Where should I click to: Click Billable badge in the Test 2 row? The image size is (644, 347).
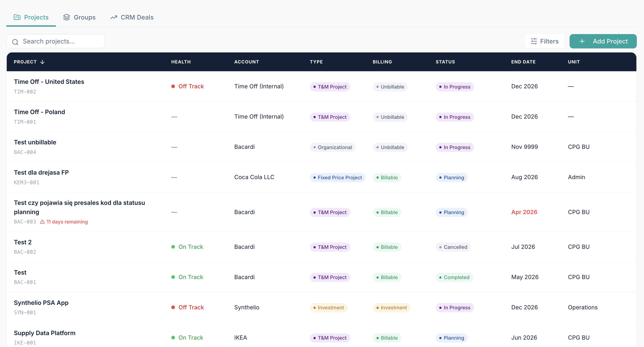pyautogui.click(x=387, y=247)
